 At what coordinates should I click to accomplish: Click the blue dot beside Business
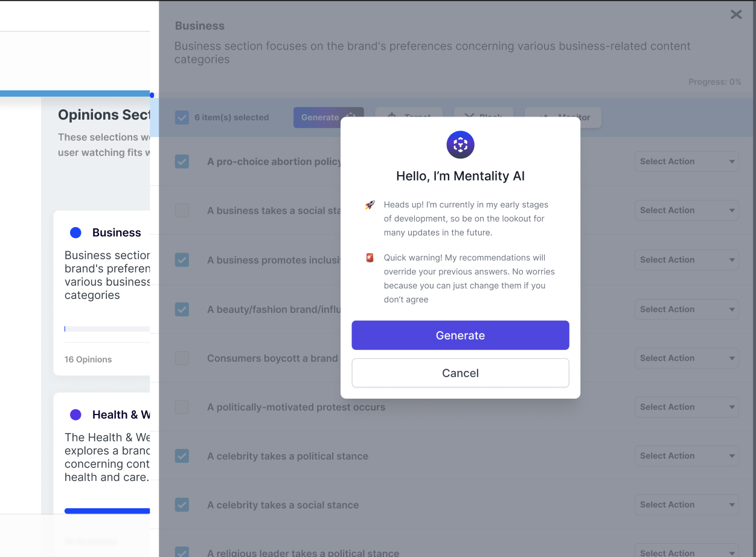[x=75, y=233]
